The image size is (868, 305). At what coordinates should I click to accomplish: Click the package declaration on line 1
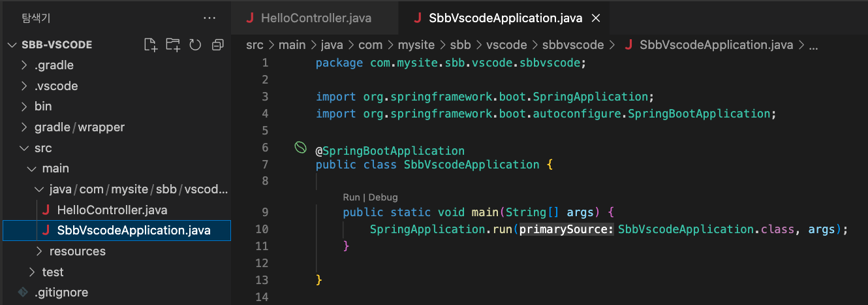pos(451,63)
